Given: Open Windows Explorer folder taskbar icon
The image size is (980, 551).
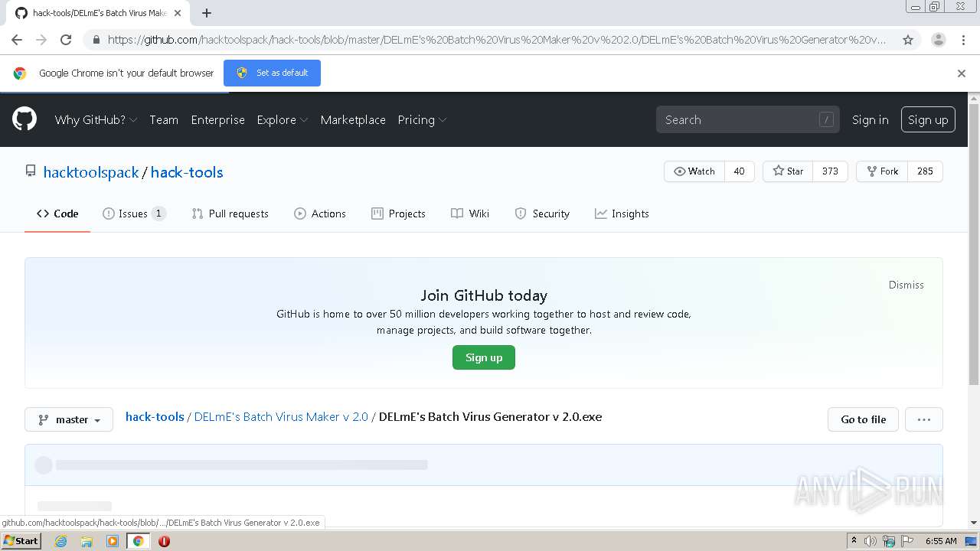Looking at the screenshot, I should [x=87, y=541].
